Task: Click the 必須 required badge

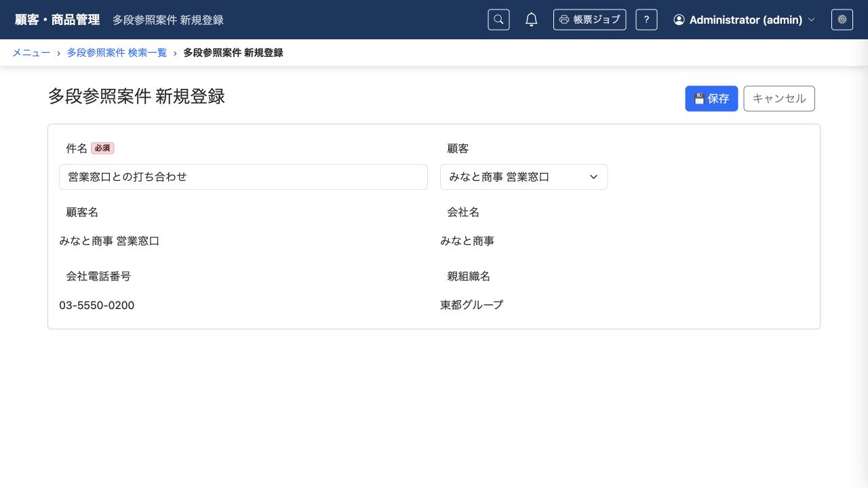Action: pos(102,148)
